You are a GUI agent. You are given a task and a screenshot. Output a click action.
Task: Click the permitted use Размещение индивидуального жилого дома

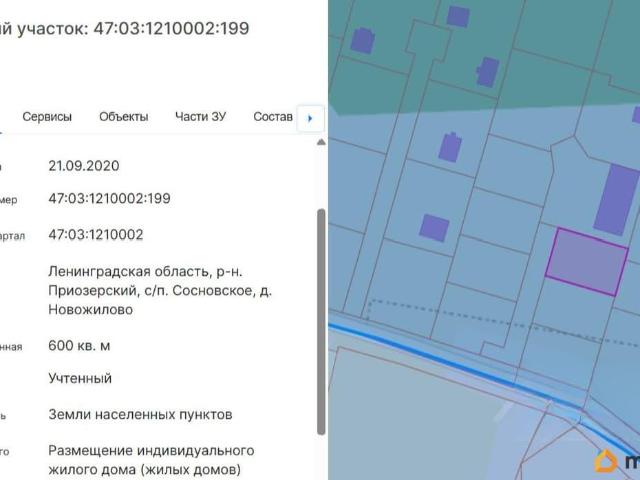coord(151,460)
